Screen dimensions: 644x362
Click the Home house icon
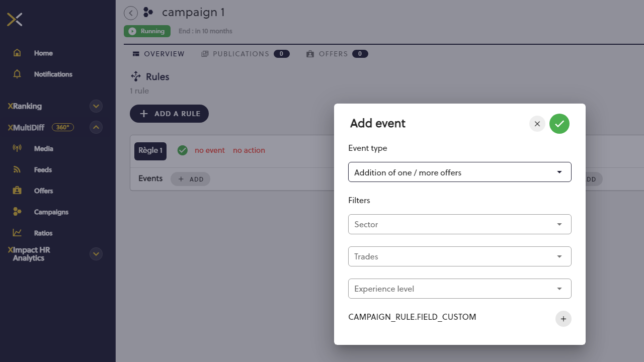tap(17, 53)
